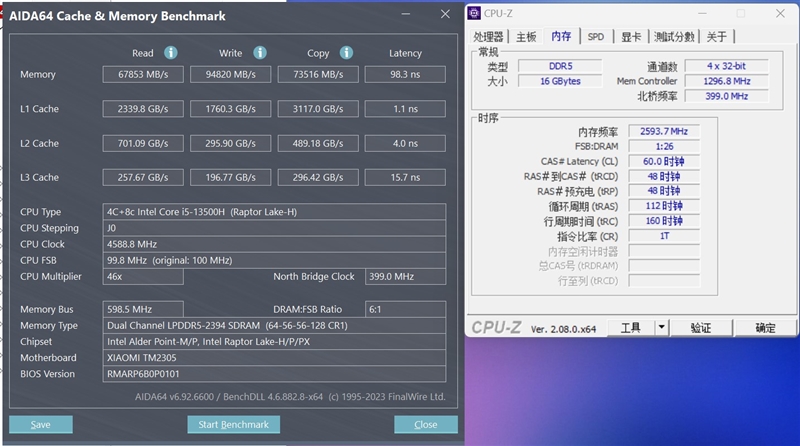Click the Close button in AIDA64
Screen dimensions: 800x446
coord(426,424)
